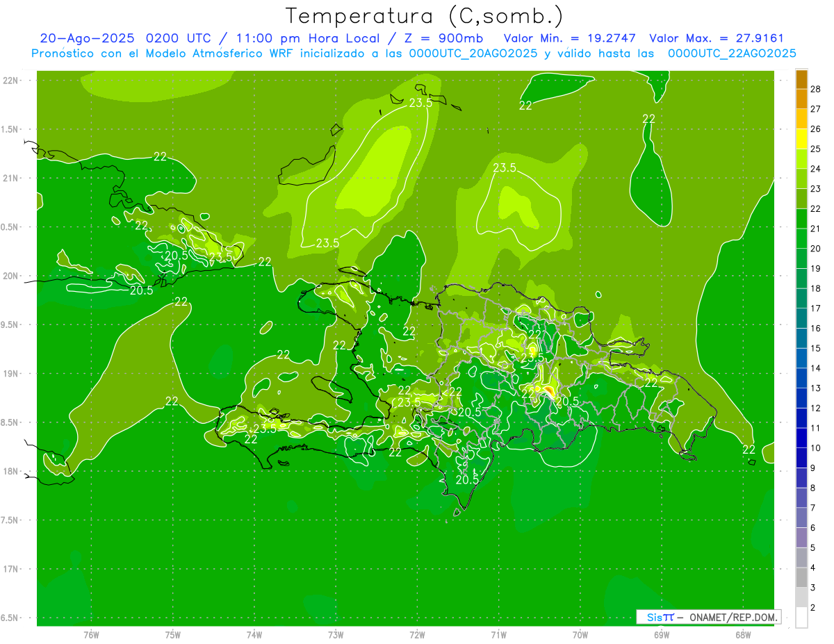
Task: Click the color scale number 2
Action: point(813,608)
